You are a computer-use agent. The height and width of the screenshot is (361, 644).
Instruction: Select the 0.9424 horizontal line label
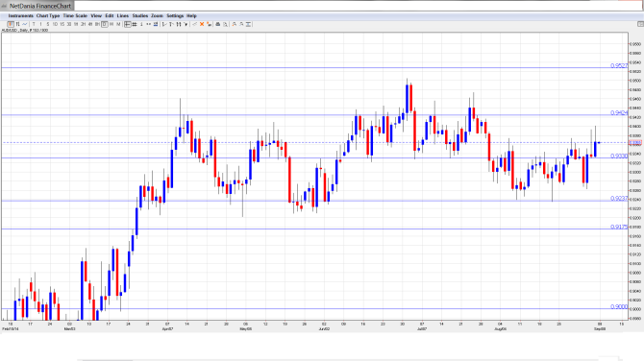619,113
